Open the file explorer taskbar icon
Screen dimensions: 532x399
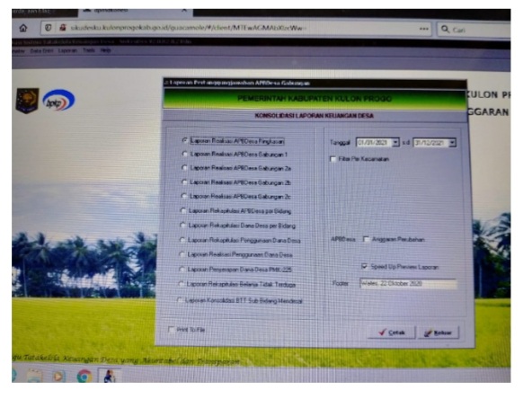35,376
